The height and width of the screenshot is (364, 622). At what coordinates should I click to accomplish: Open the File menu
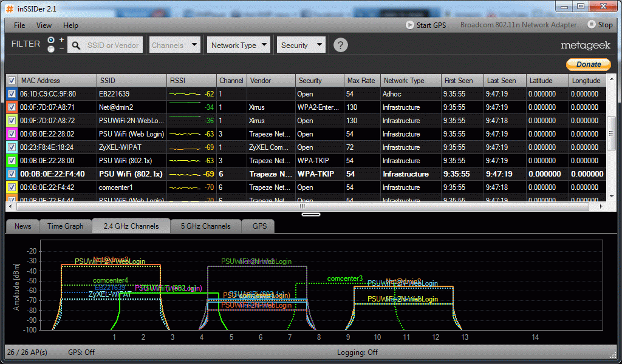19,25
